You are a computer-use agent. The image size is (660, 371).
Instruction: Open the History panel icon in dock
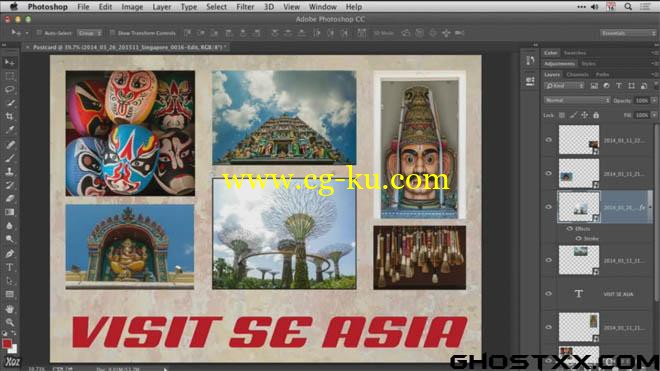[x=530, y=61]
